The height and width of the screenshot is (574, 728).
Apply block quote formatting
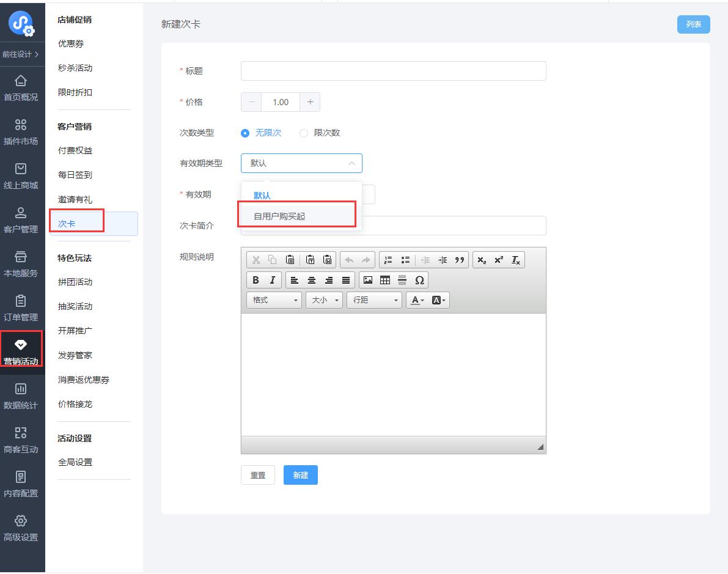click(x=460, y=260)
